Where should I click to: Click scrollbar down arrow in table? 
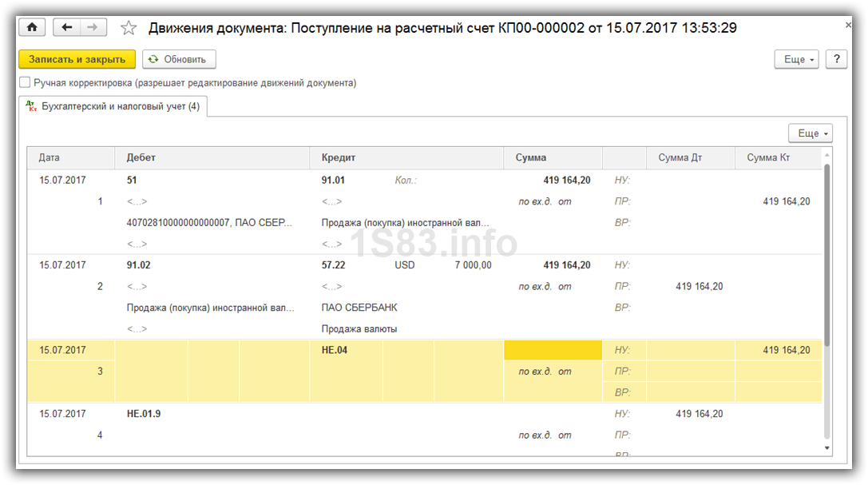[x=826, y=447]
